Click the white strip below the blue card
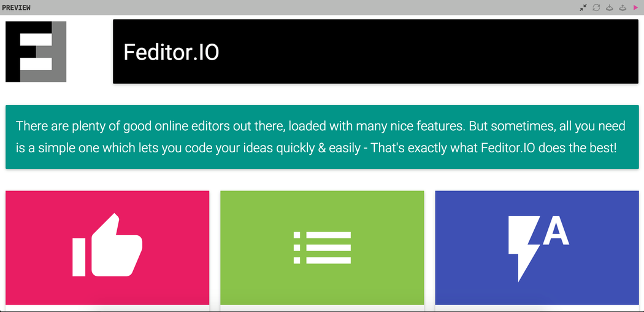Screen dimensions: 644x312 (537, 308)
